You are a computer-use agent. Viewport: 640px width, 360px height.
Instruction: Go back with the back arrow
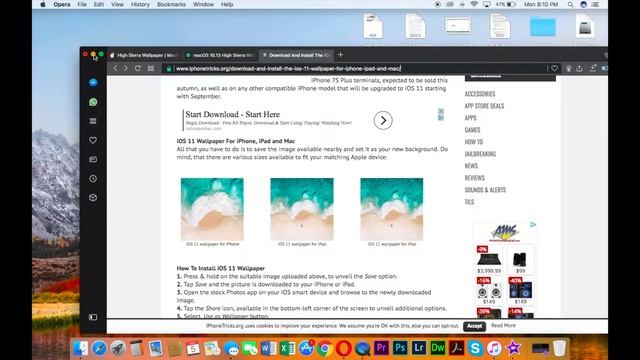pos(116,68)
